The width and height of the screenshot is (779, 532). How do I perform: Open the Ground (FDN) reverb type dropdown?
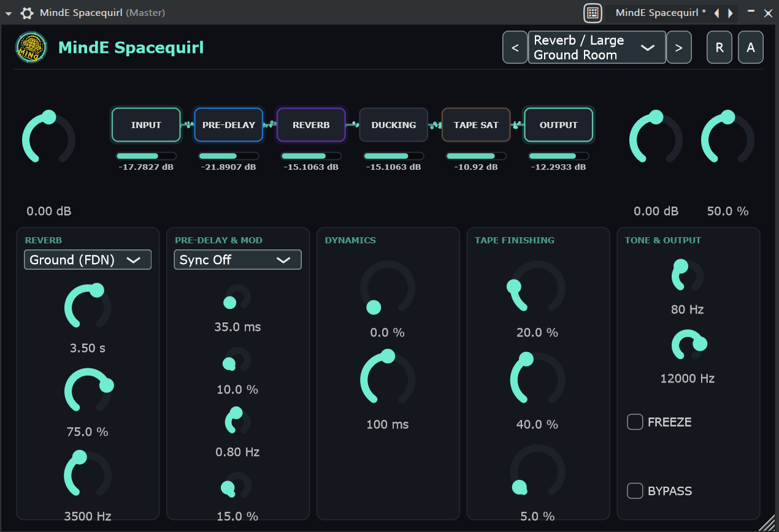coord(88,260)
